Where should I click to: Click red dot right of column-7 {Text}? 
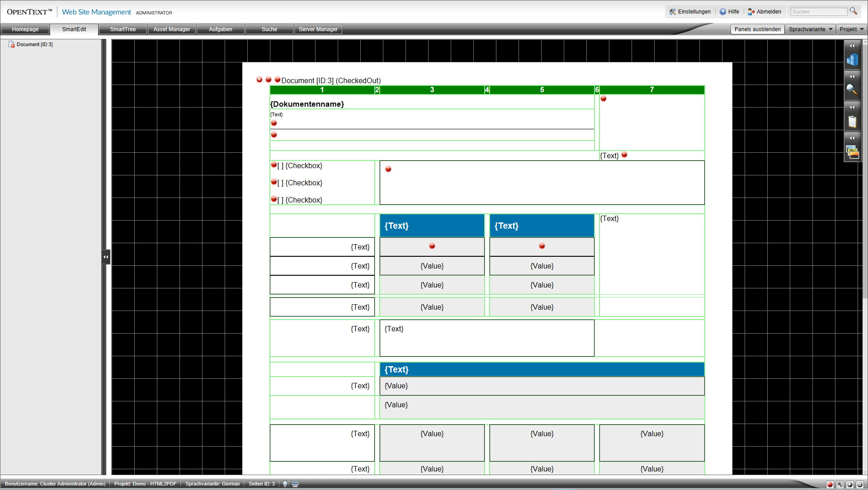click(624, 155)
